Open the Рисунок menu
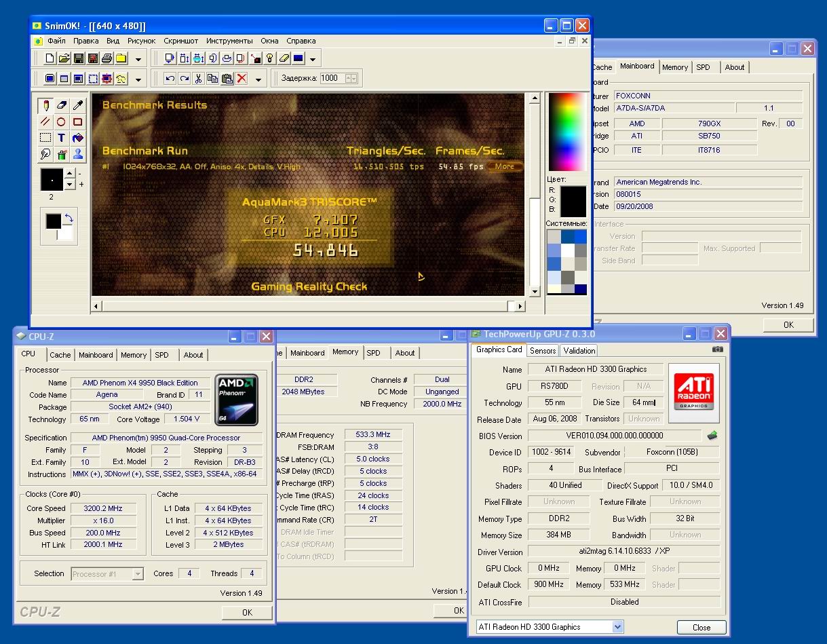The image size is (827, 644). click(141, 41)
